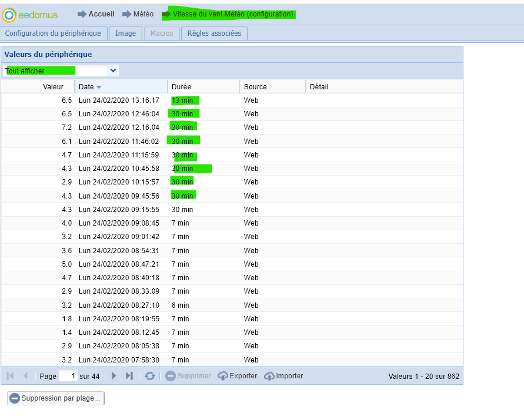Click the page number input field
This screenshot has width=524, height=420.
68,376
